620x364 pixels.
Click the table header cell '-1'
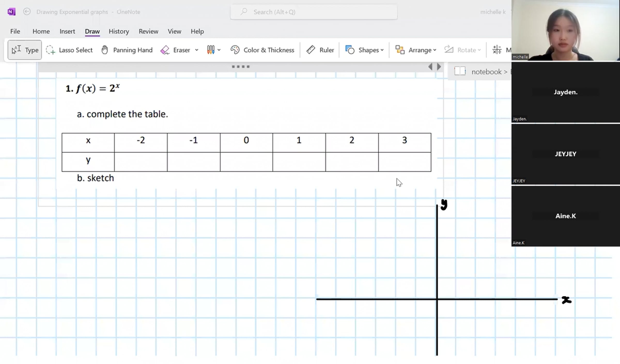coord(193,143)
